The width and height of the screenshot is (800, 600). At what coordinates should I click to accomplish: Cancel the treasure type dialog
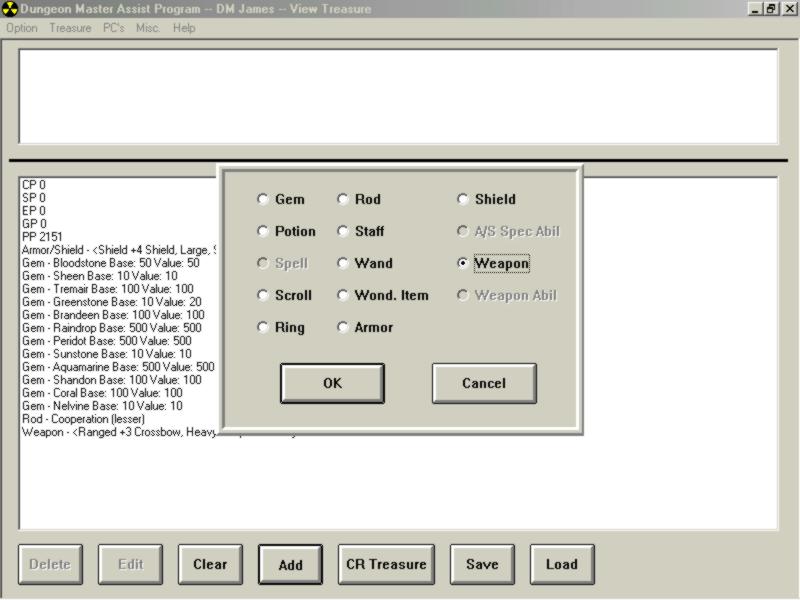pos(484,383)
